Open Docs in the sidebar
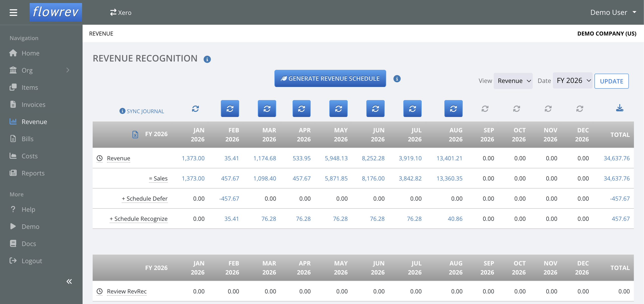The height and width of the screenshot is (304, 644). (29, 244)
